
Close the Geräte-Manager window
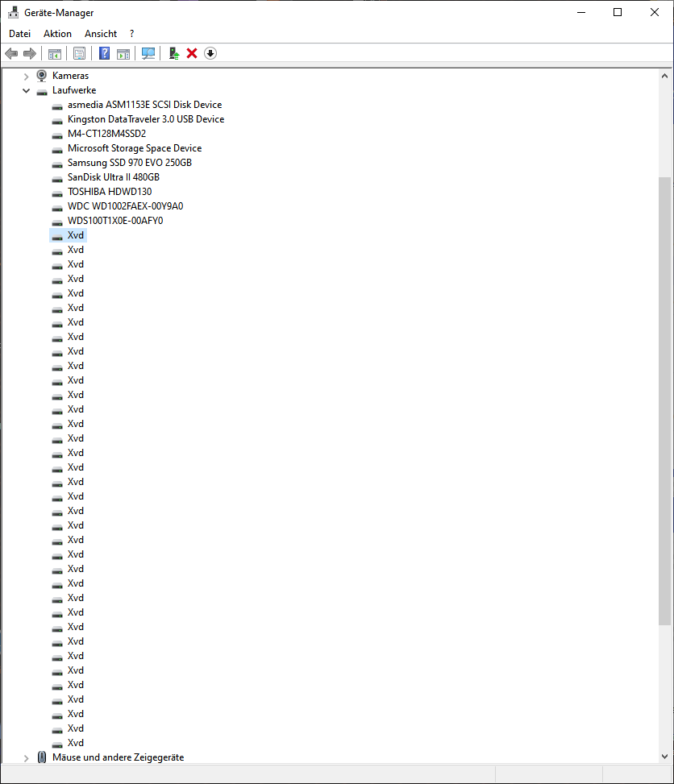(655, 13)
